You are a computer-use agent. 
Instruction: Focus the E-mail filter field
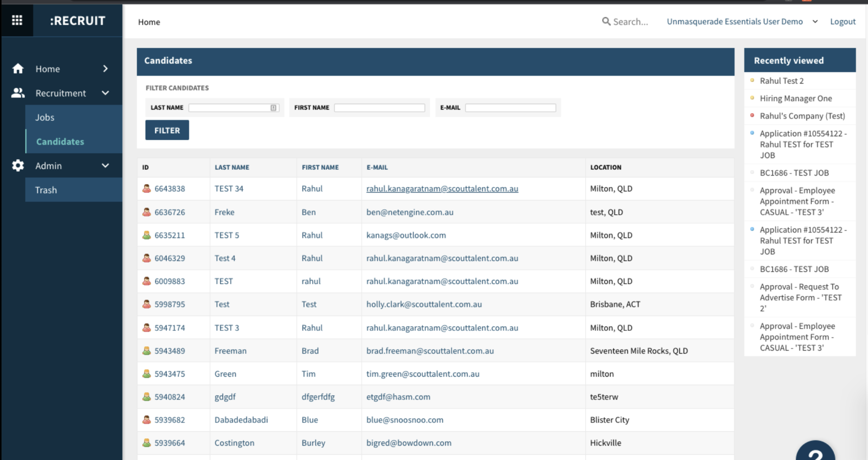510,108
